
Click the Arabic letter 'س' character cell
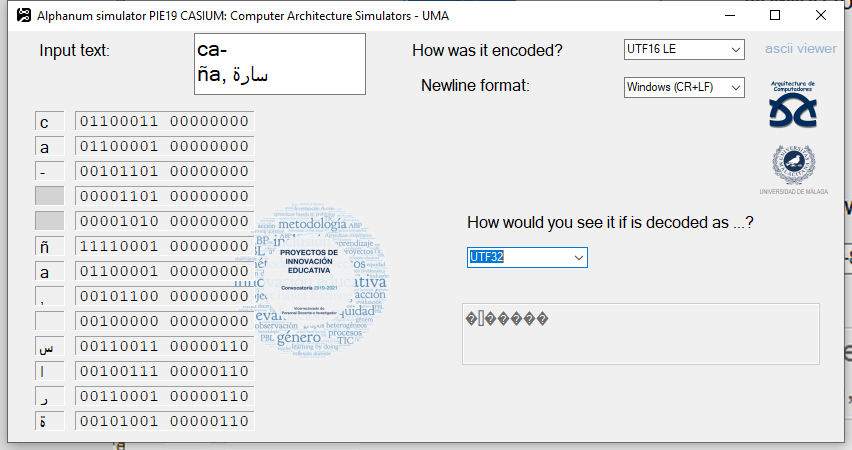[x=44, y=347]
